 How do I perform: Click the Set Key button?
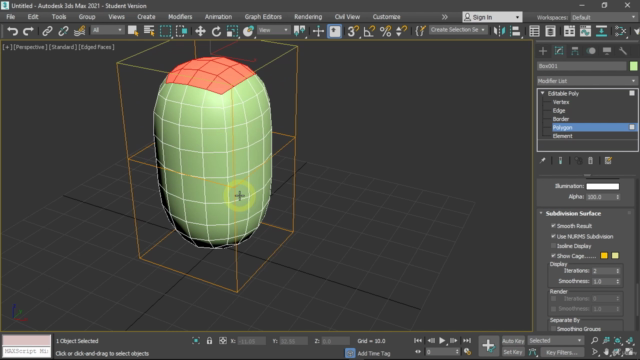pyautogui.click(x=513, y=352)
